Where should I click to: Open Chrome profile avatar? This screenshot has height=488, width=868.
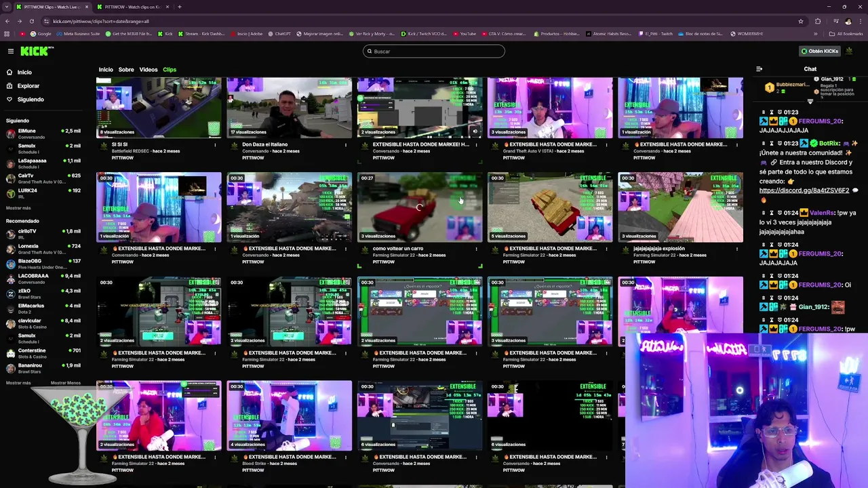coord(848,21)
